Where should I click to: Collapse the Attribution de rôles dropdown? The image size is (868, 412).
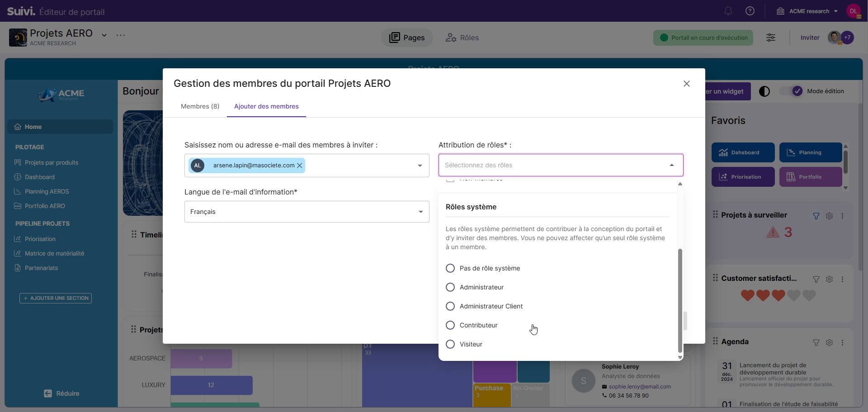pos(671,165)
